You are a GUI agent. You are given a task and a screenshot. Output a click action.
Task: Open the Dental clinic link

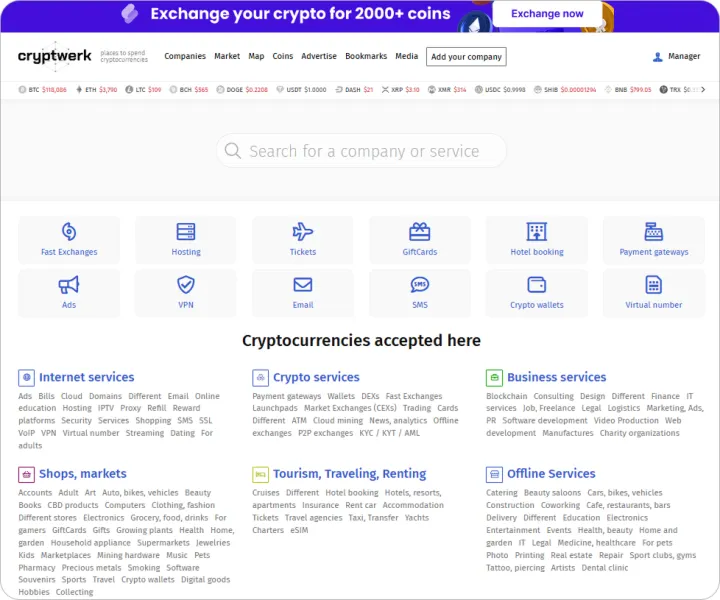pos(605,568)
